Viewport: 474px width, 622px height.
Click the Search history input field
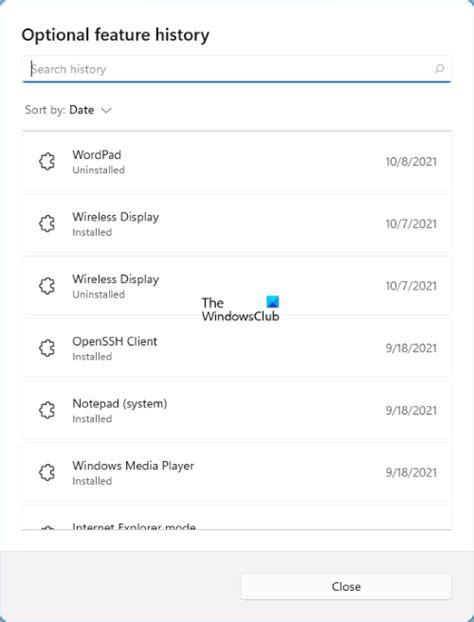236,69
